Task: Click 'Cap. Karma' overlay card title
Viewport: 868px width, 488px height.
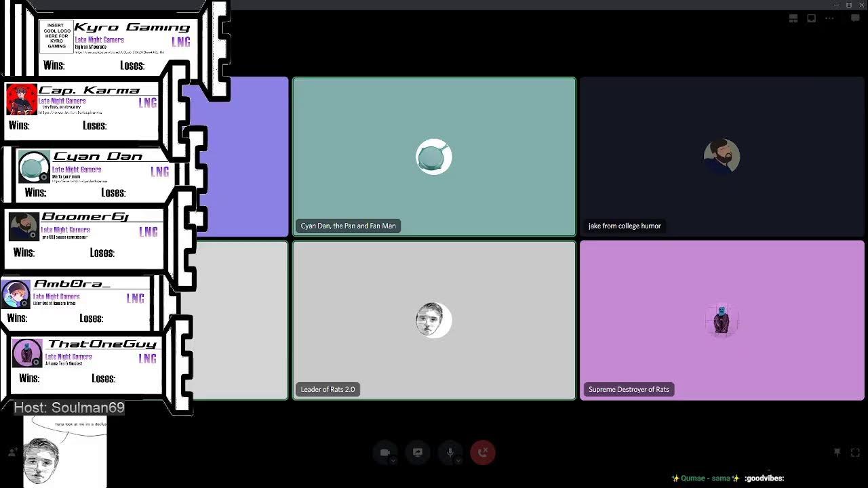Action: tap(89, 90)
